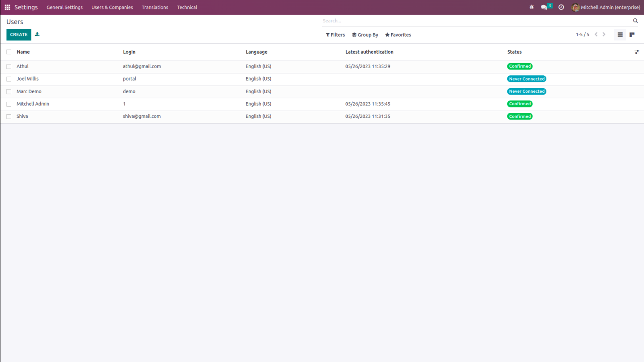Sort by the Status column header
The height and width of the screenshot is (362, 644).
click(514, 52)
